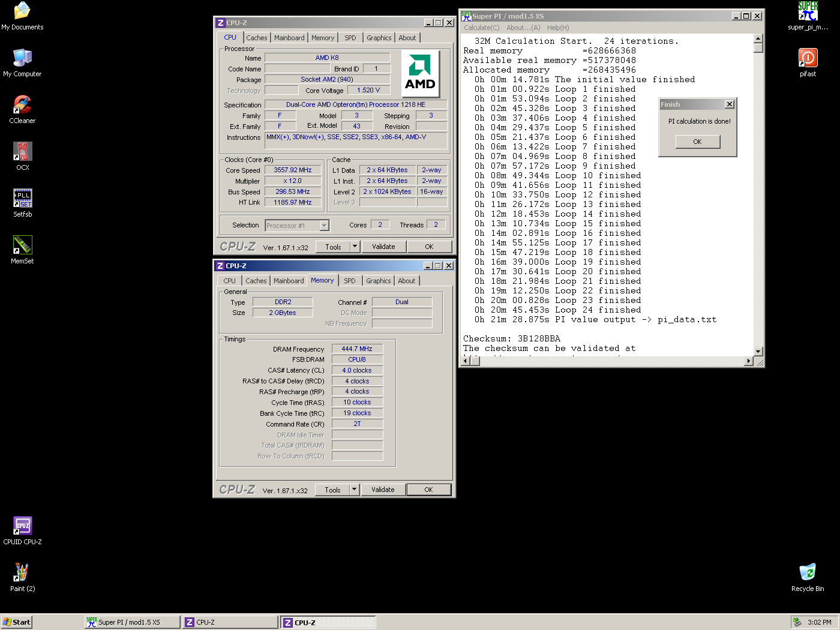The height and width of the screenshot is (630, 840).
Task: Click Super PI horizontal scrollbar left arrow
Action: coord(466,361)
